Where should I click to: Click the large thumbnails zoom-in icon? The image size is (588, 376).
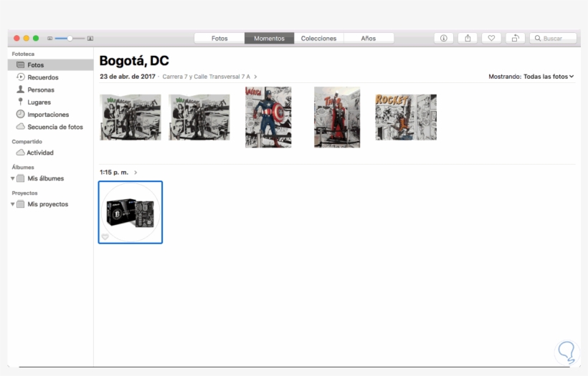pos(90,38)
